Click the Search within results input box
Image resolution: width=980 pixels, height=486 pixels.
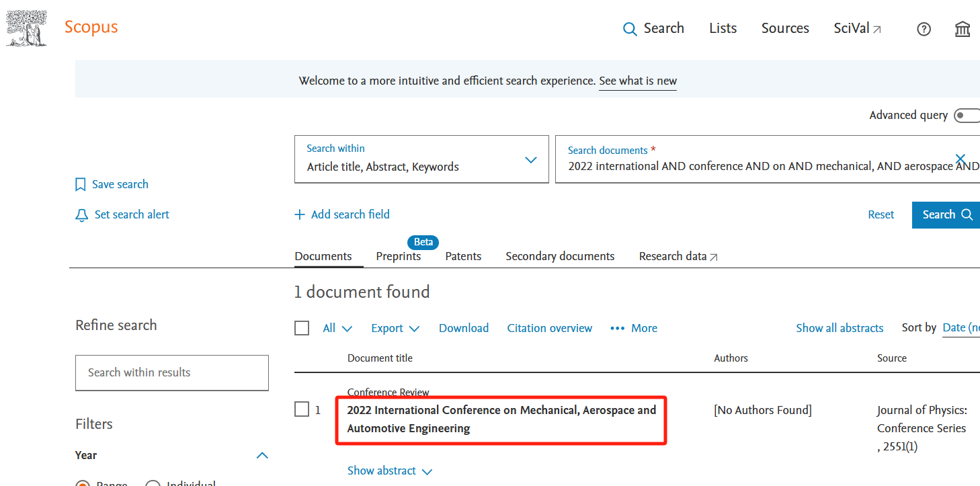pyautogui.click(x=172, y=372)
